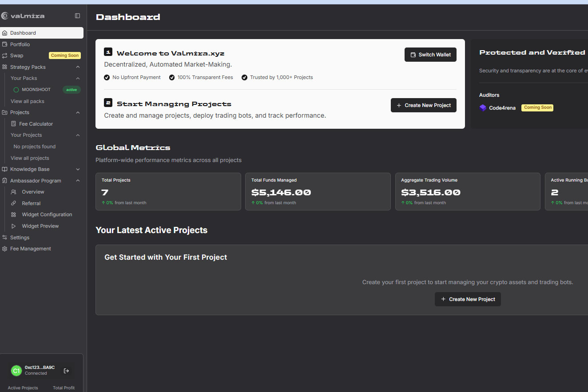Collapse the Ambassador Program section
The image size is (588, 392).
click(x=78, y=180)
